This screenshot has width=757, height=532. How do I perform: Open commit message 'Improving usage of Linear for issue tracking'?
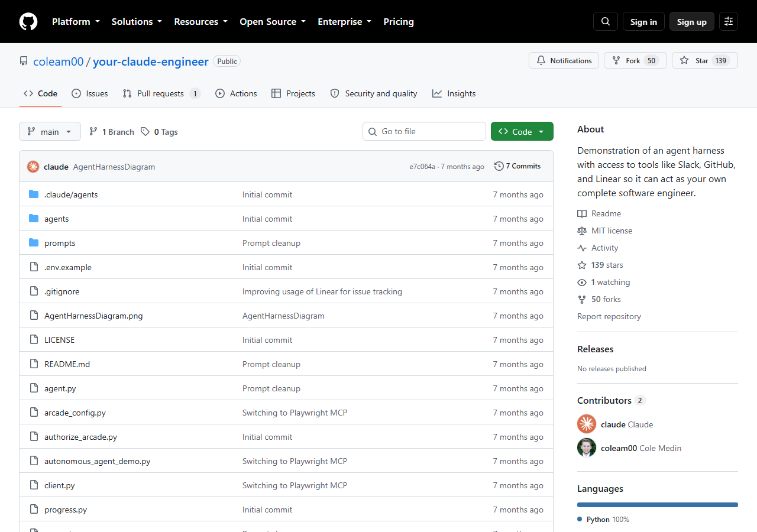pyautogui.click(x=322, y=291)
